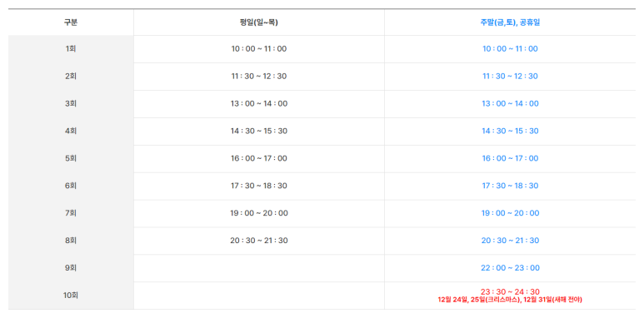Click weekday 19:00 ~ 20:00 slot

[259, 213]
